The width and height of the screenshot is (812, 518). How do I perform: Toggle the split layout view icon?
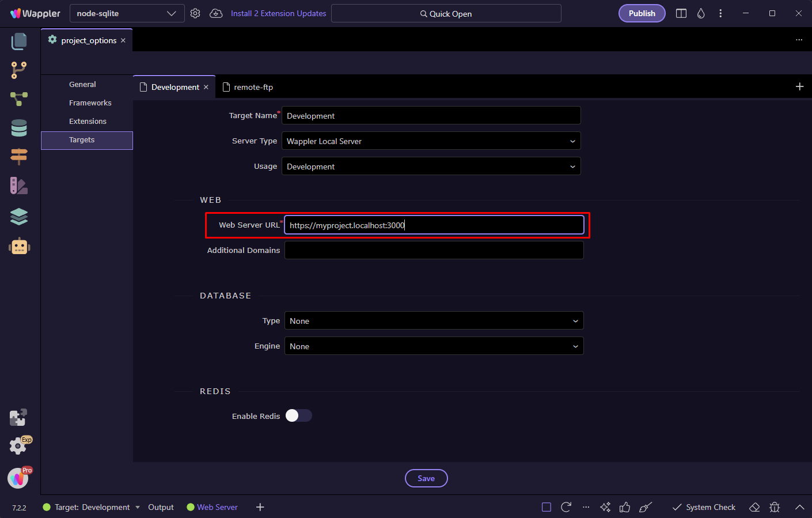[681, 13]
